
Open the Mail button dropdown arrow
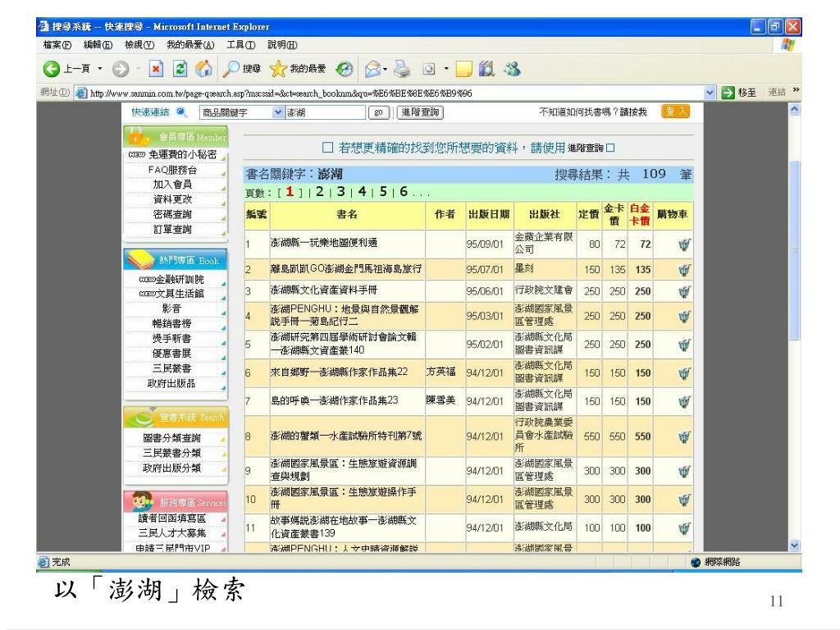coord(385,69)
